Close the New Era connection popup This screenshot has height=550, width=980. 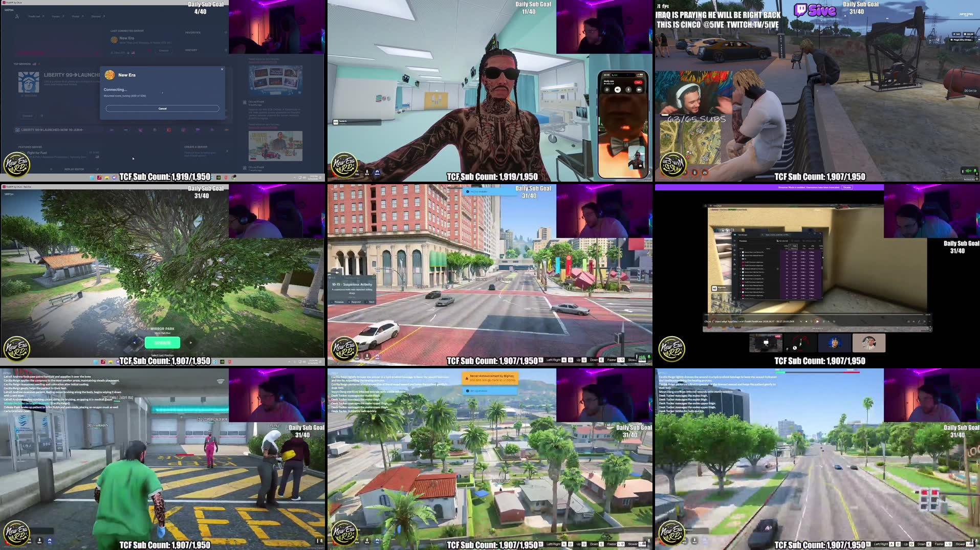(222, 69)
